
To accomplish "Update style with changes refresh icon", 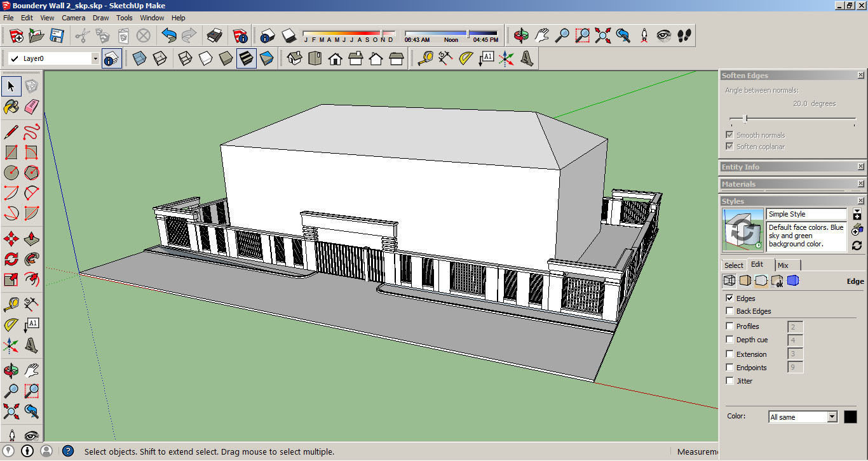I will [857, 245].
